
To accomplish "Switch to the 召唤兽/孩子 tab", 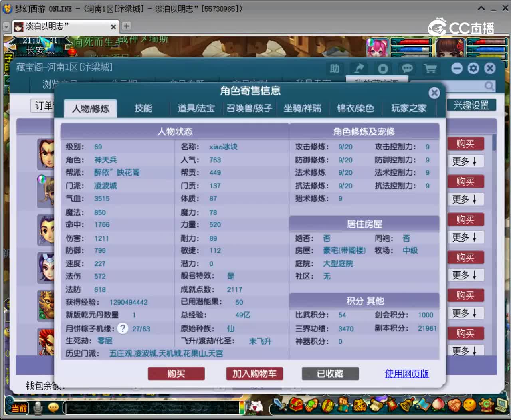I will click(250, 108).
